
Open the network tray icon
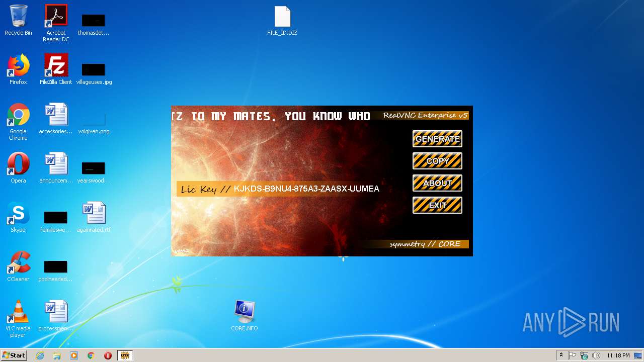(x=584, y=355)
